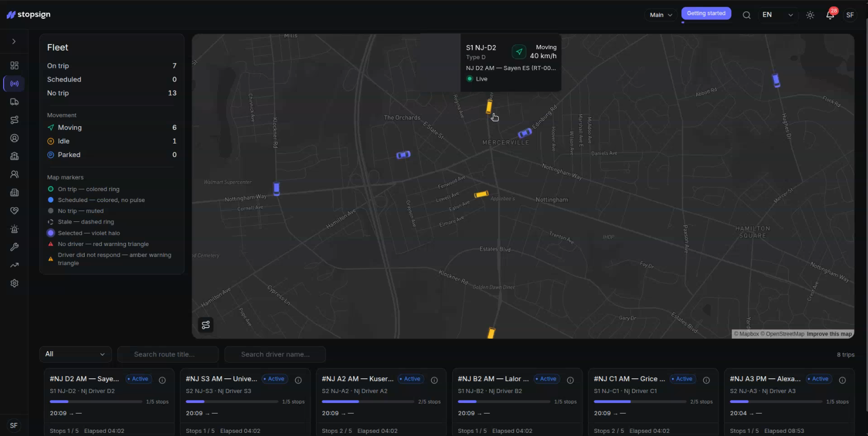Open the OpenStreetMap attribution link

click(783, 334)
